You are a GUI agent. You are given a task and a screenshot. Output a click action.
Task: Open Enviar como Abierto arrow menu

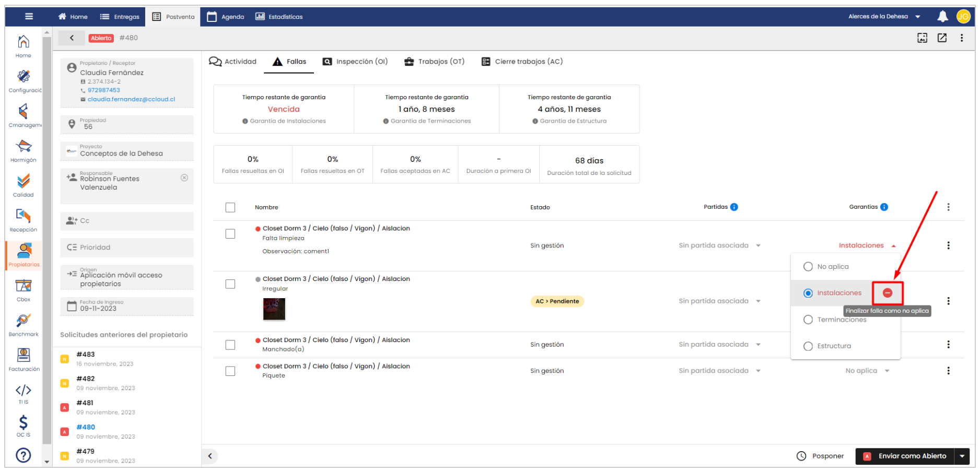pyautogui.click(x=962, y=456)
